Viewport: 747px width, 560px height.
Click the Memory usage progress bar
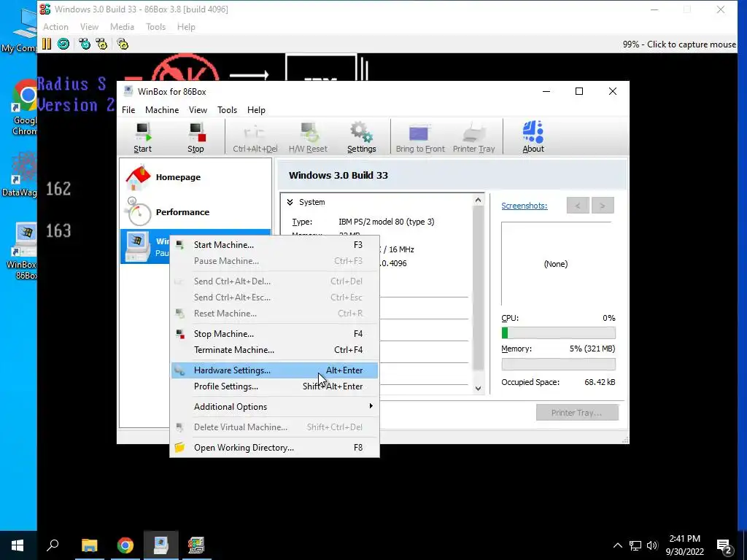click(x=558, y=365)
